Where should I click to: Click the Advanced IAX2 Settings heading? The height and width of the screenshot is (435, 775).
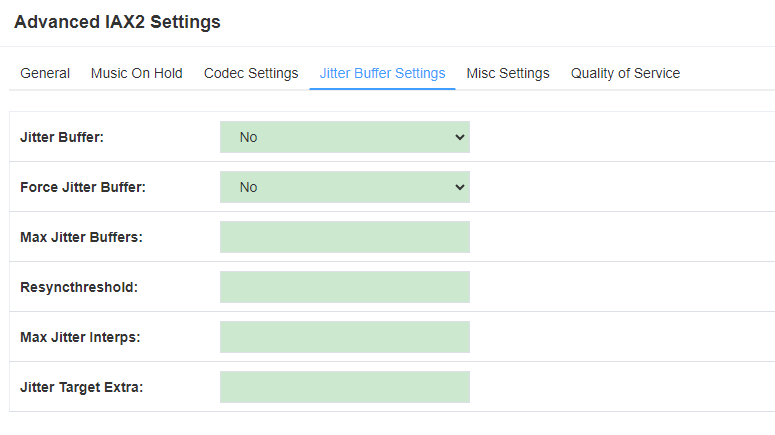[117, 22]
